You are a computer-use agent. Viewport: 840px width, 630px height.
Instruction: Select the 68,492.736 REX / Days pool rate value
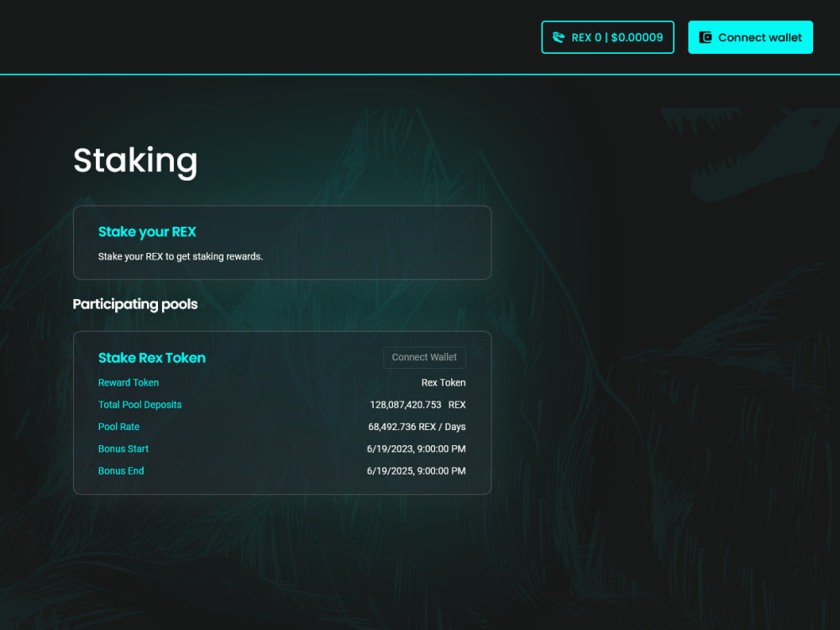(416, 427)
